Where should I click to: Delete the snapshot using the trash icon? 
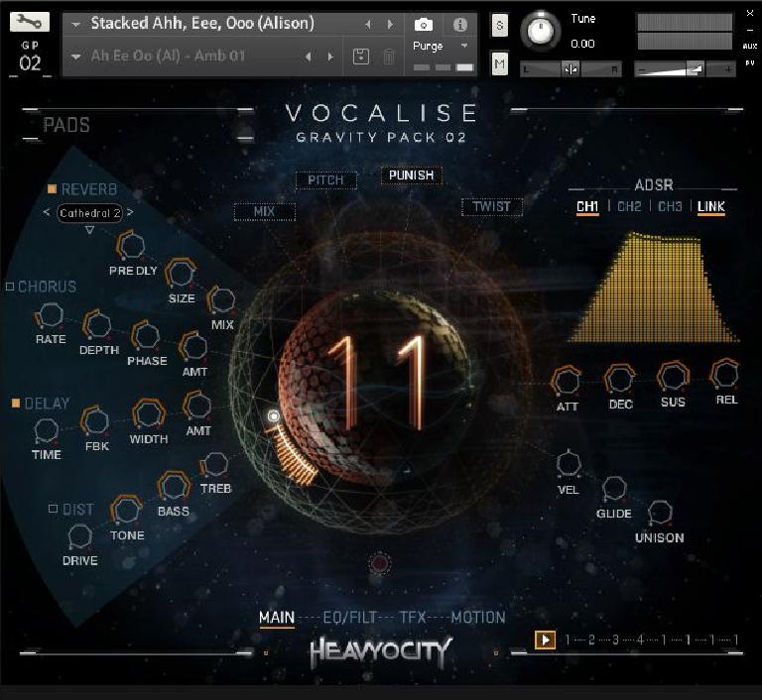click(389, 57)
